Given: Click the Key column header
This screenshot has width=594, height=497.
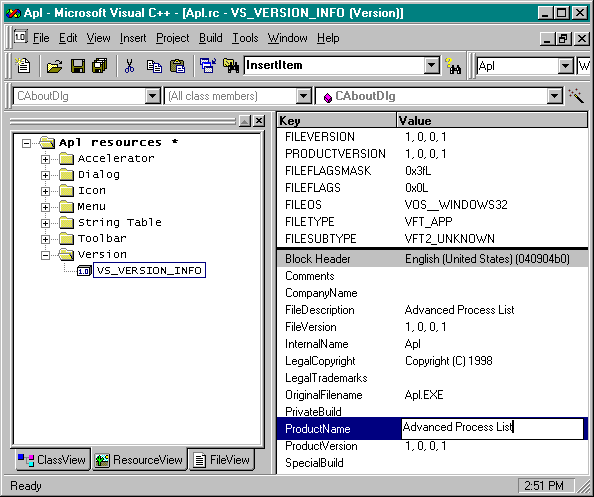Looking at the screenshot, I should (x=336, y=120).
